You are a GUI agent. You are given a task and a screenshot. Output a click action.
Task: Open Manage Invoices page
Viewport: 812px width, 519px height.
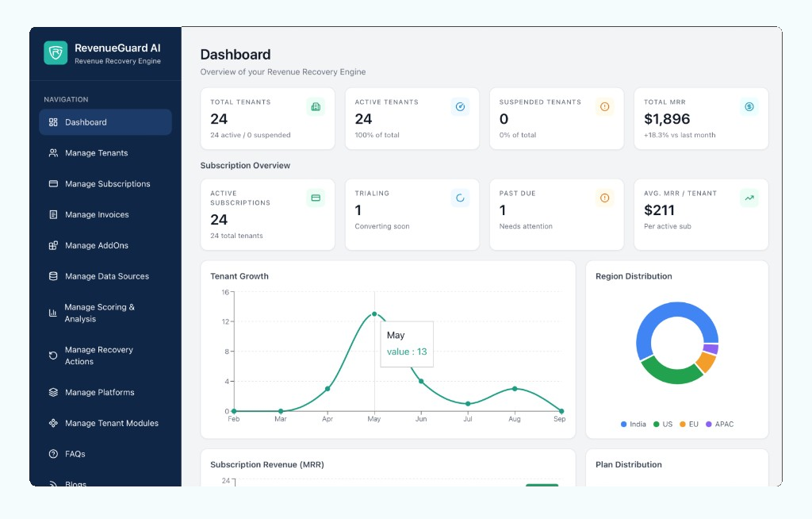[x=105, y=214]
